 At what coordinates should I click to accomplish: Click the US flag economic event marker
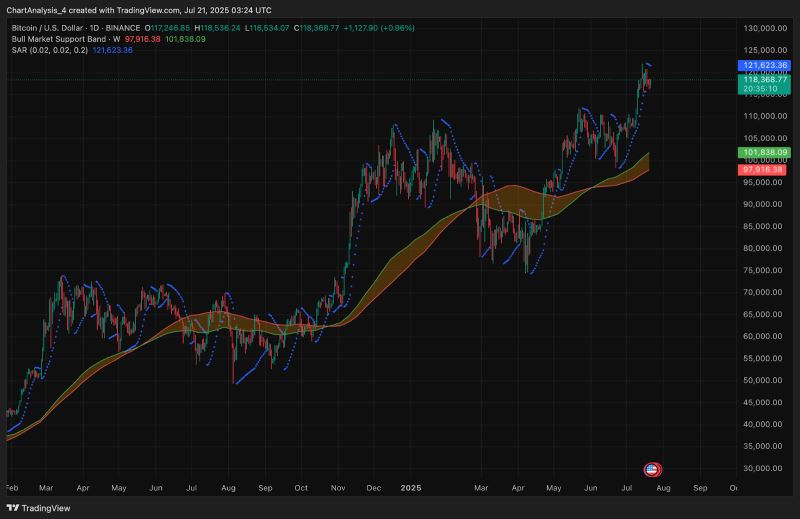[x=651, y=469]
